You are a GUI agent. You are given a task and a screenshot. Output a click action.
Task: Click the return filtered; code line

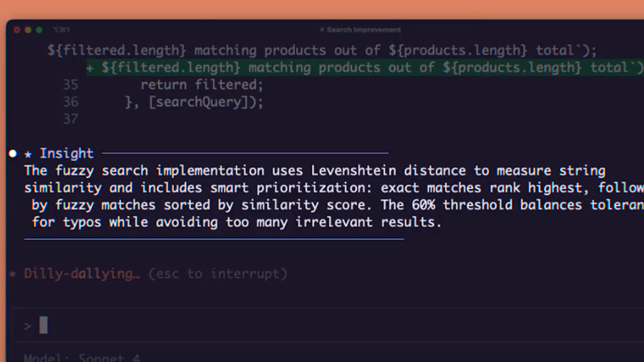click(202, 85)
